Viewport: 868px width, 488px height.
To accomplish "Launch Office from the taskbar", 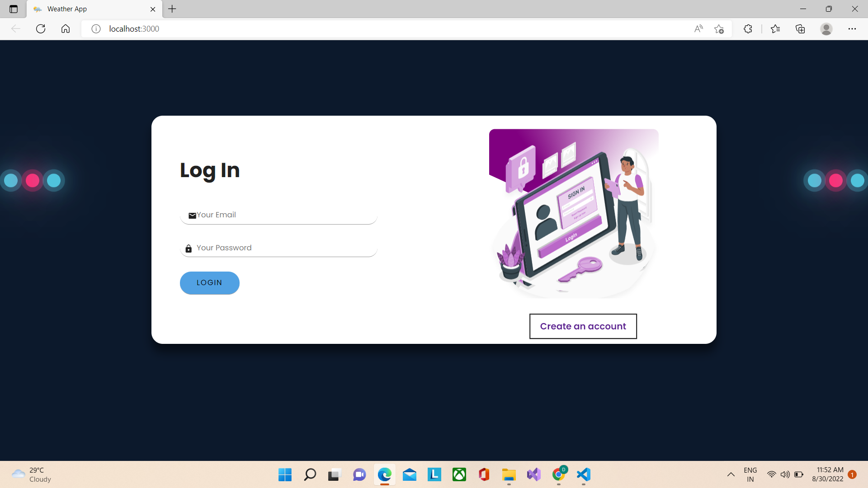I will (484, 475).
